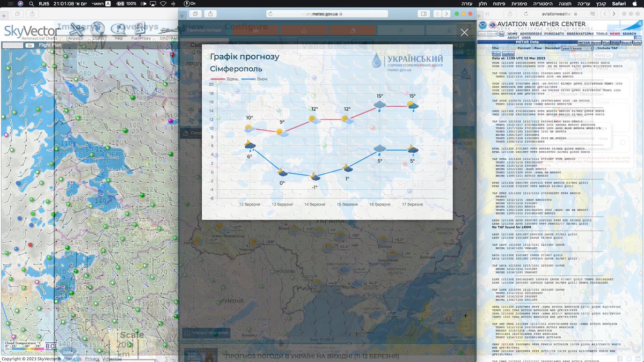Click the Print button on METAR page
644x362 pixels.
point(496,54)
